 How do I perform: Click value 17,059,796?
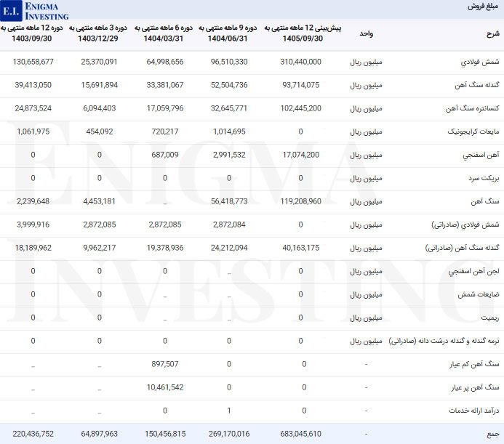pos(165,108)
